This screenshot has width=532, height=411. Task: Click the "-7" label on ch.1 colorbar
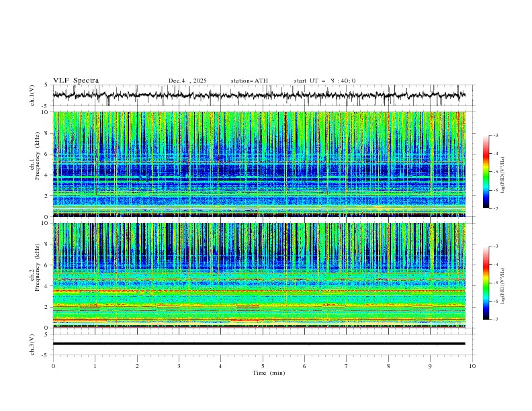496,208
